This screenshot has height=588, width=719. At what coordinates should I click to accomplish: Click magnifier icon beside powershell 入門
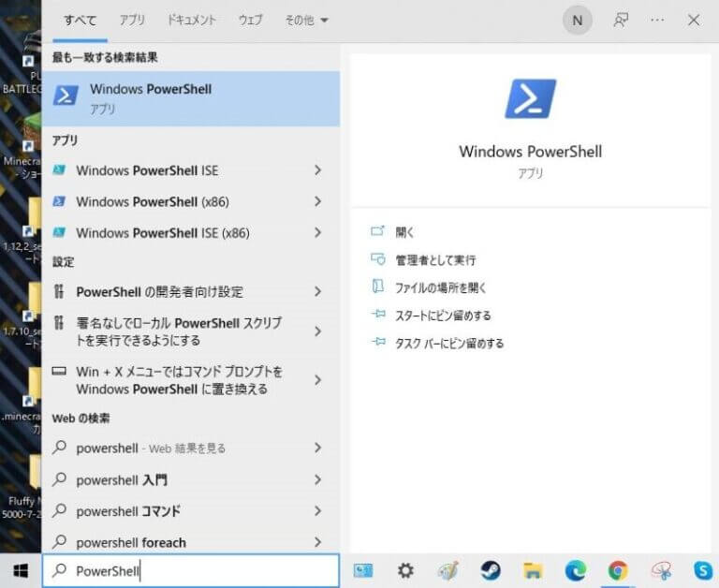coord(59,479)
